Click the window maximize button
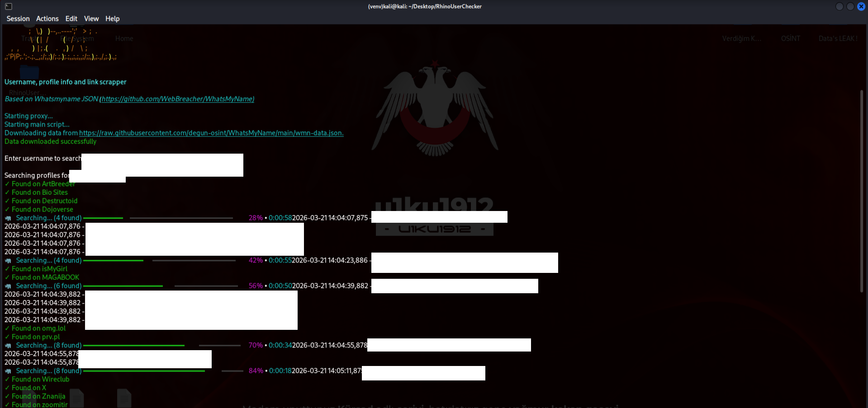 (x=850, y=6)
